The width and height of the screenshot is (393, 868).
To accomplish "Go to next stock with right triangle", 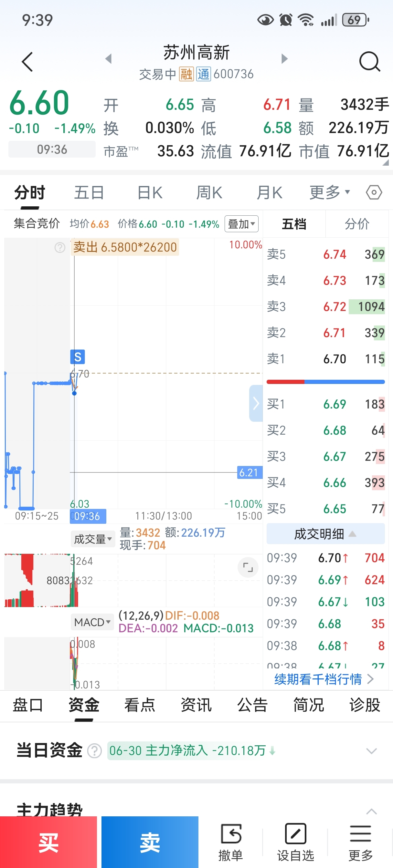I will pos(284,59).
